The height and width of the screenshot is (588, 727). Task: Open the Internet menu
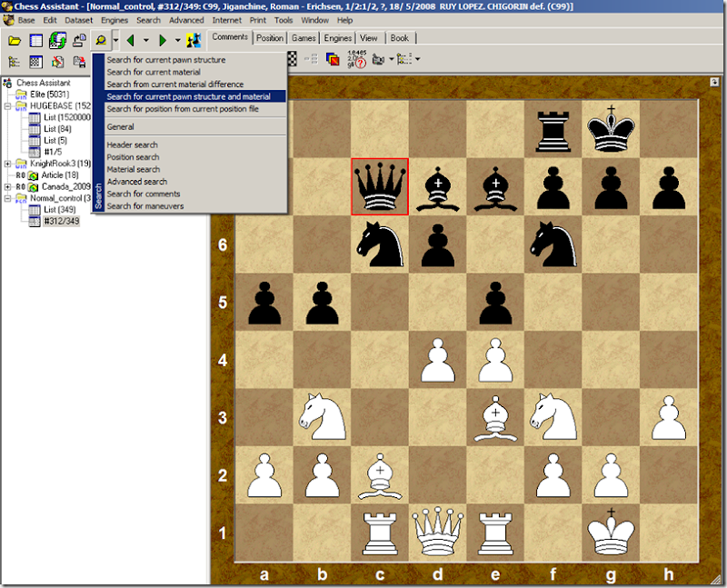click(226, 20)
